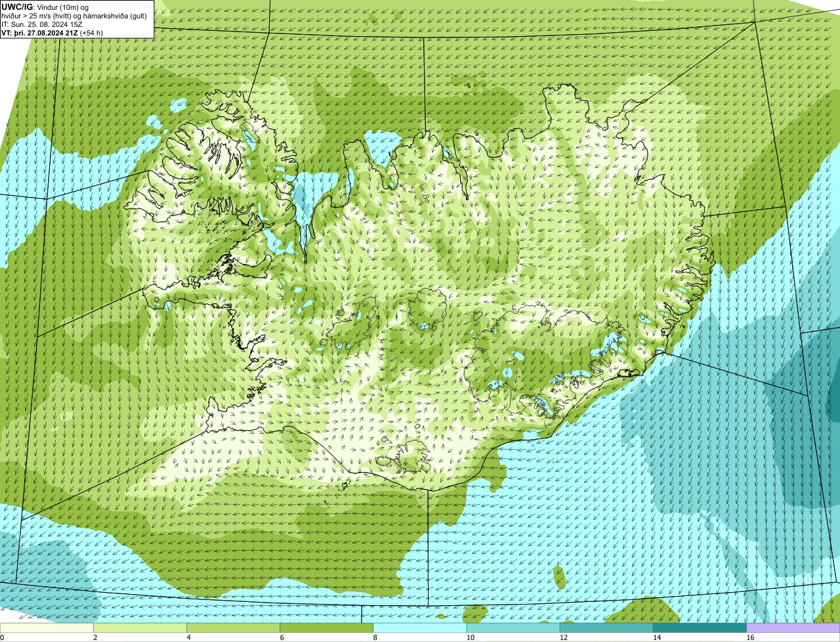Click the valid time 'VT: þri. 27.08.2024 21Z (+54 h)'

tap(52, 32)
